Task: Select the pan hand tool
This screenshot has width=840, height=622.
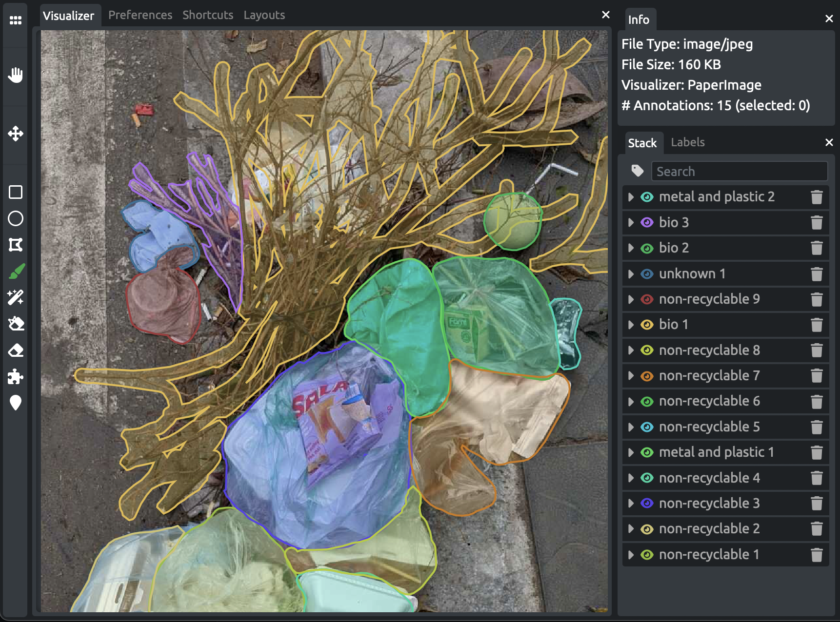Action: 16,75
